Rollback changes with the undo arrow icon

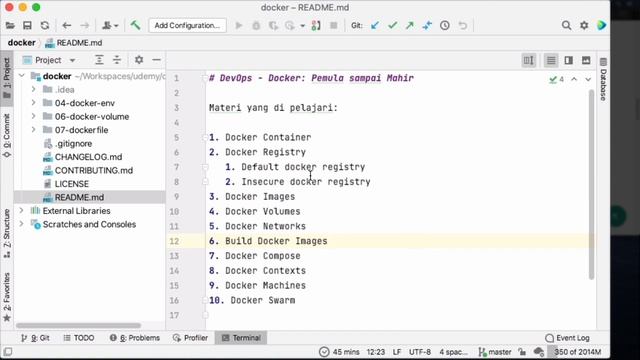tap(462, 25)
